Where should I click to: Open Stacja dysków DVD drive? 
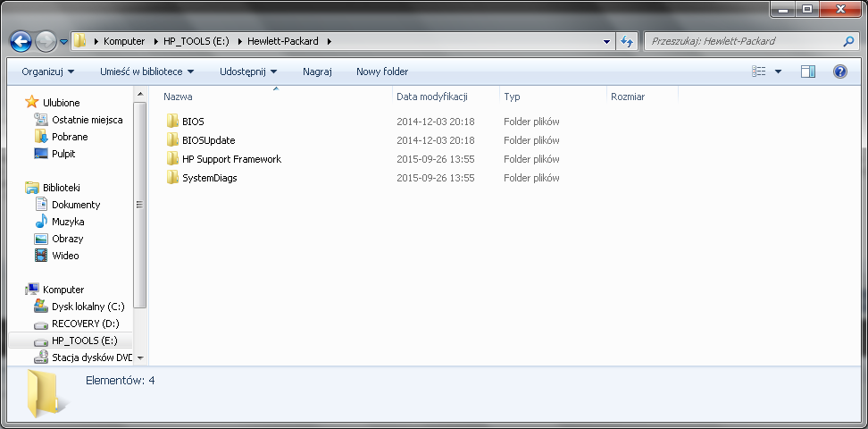(92, 357)
